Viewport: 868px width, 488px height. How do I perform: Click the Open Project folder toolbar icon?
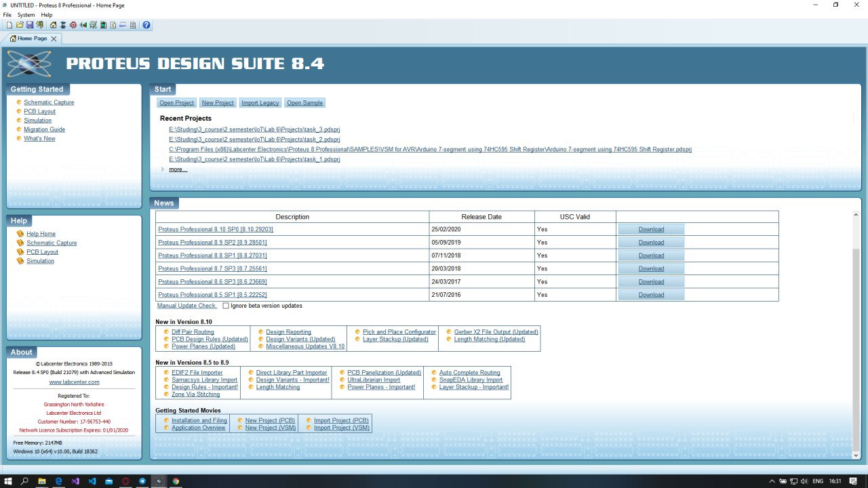20,25
